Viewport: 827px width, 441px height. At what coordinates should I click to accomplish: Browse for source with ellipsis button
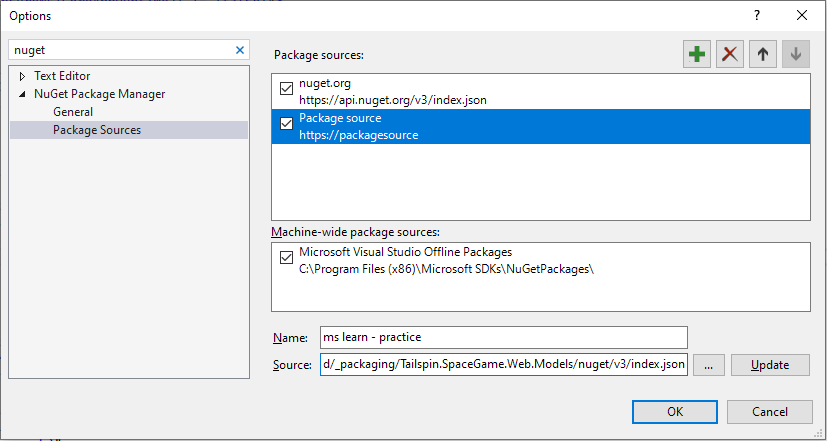[x=708, y=365]
